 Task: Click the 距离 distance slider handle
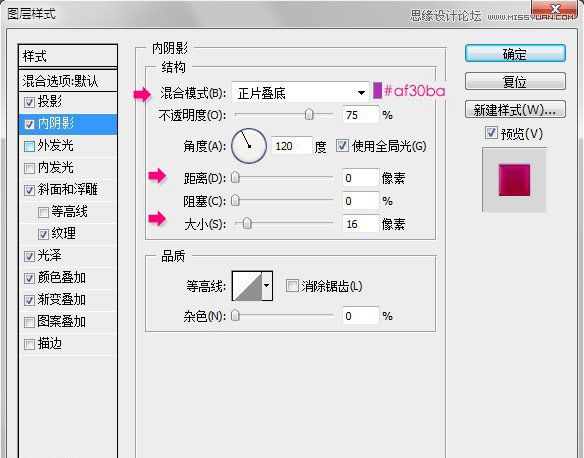click(x=235, y=178)
